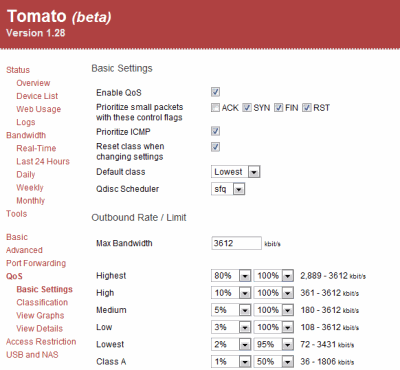Open Class A limit 50% dropdown
The width and height of the screenshot is (400, 370).
click(x=274, y=362)
